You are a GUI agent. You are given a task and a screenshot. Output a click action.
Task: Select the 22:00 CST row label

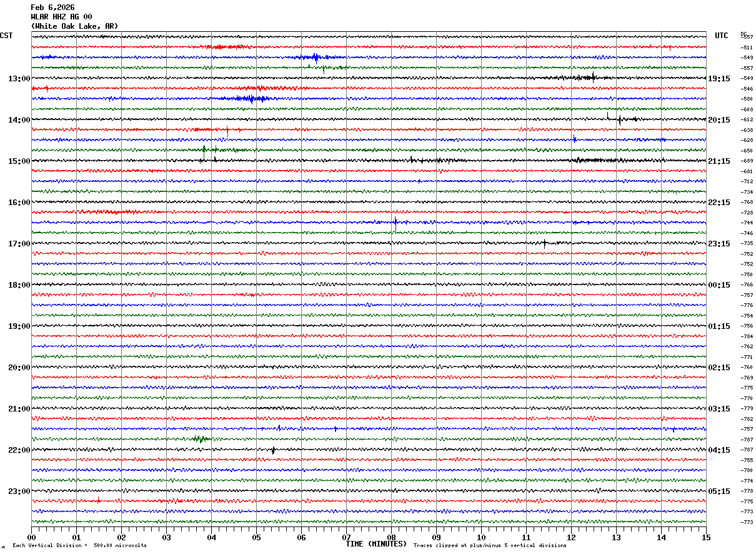(x=19, y=450)
